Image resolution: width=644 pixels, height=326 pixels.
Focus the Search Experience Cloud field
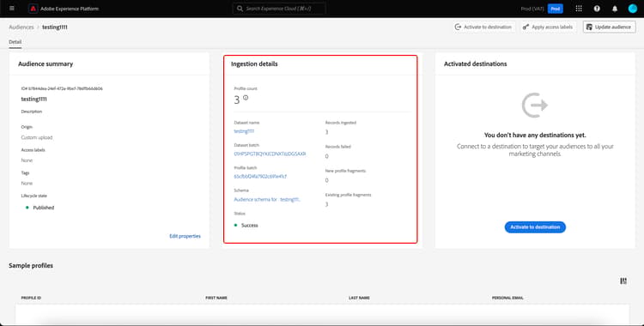click(x=279, y=9)
